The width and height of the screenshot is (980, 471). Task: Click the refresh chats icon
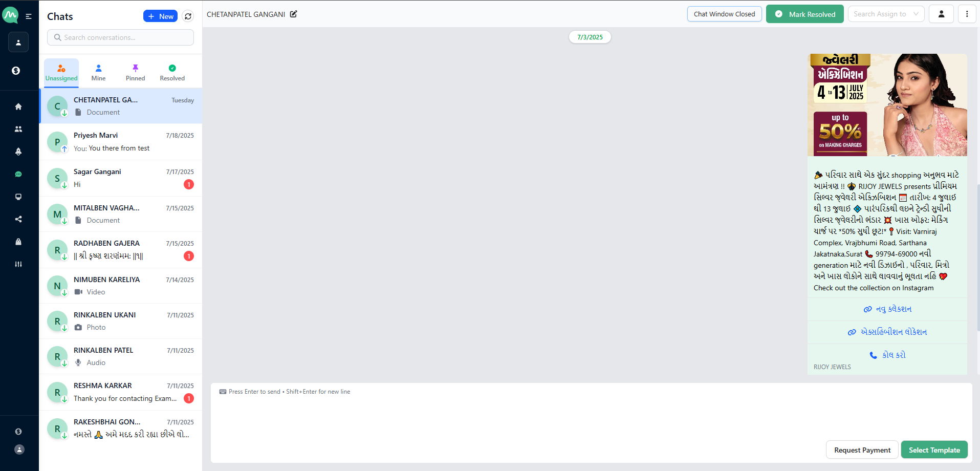click(188, 16)
